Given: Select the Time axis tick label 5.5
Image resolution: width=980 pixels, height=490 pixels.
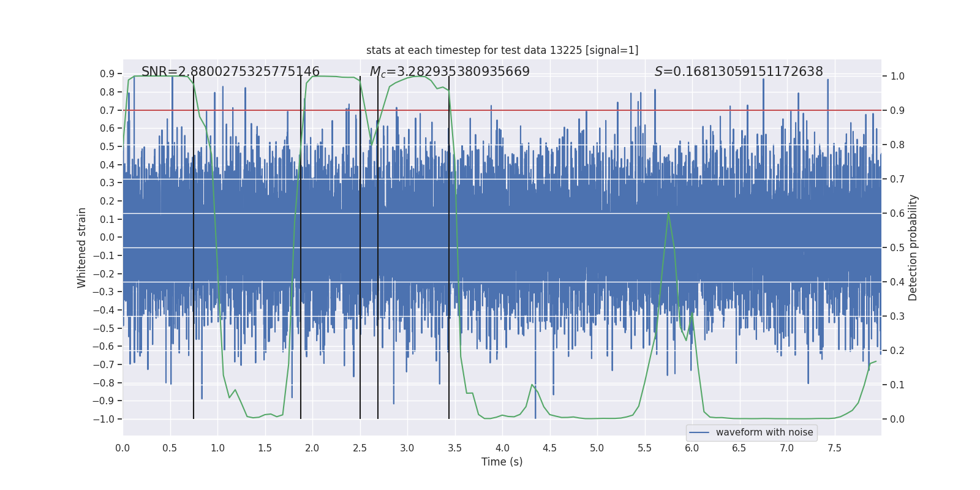Looking at the screenshot, I should 644,448.
